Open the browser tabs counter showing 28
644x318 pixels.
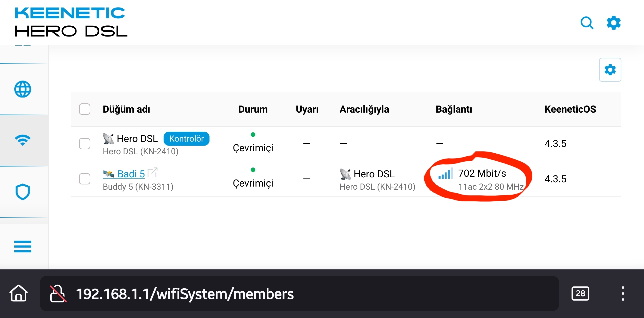coord(580,294)
